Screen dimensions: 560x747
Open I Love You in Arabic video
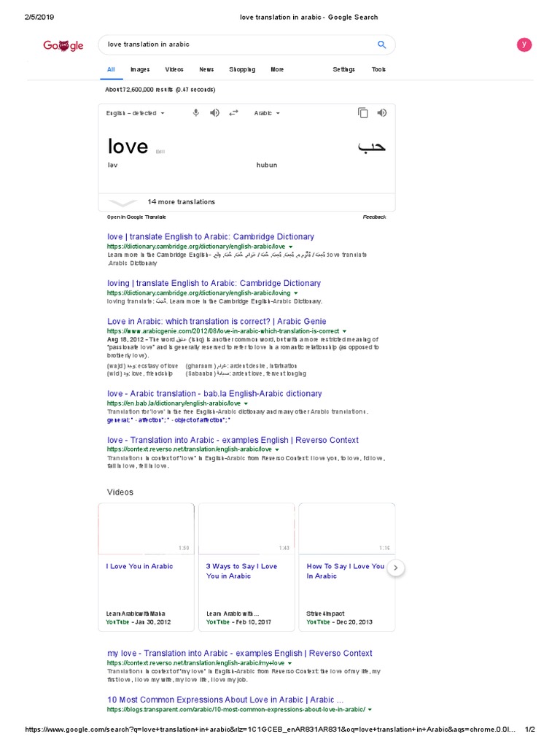coord(139,566)
